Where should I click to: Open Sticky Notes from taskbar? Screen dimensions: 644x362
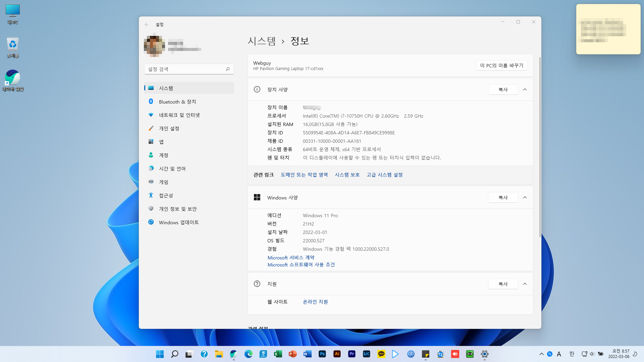coord(426,354)
